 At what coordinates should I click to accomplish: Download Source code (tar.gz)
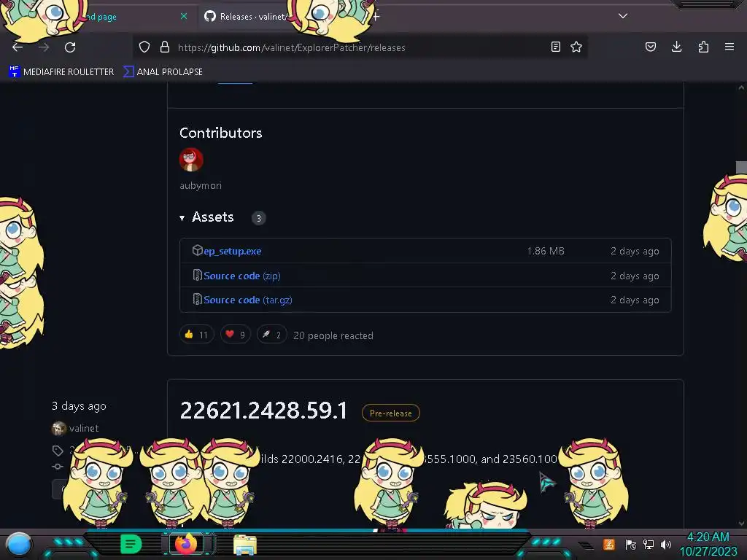[248, 300]
